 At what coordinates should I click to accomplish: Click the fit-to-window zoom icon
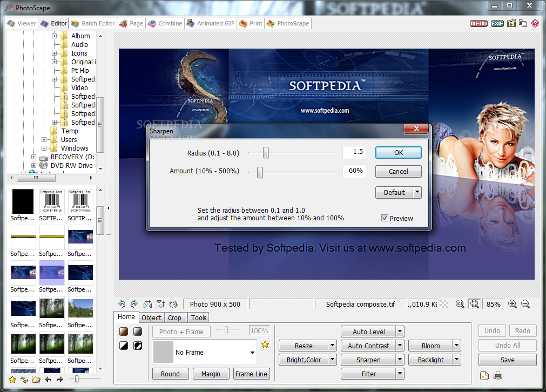(x=474, y=305)
